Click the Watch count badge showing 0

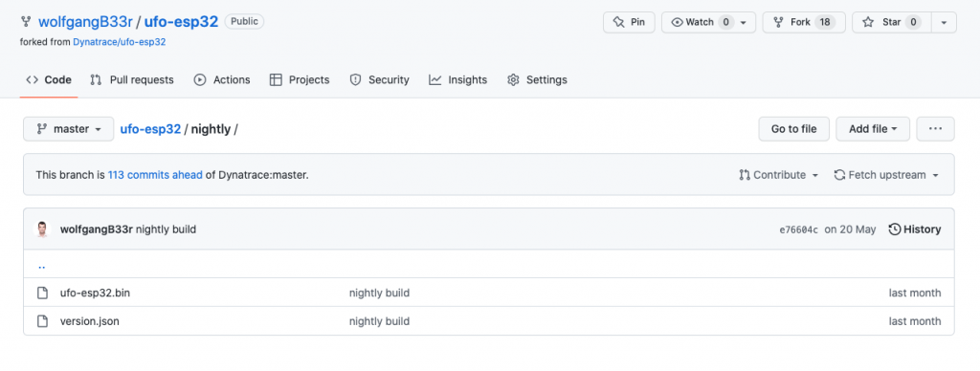(725, 22)
